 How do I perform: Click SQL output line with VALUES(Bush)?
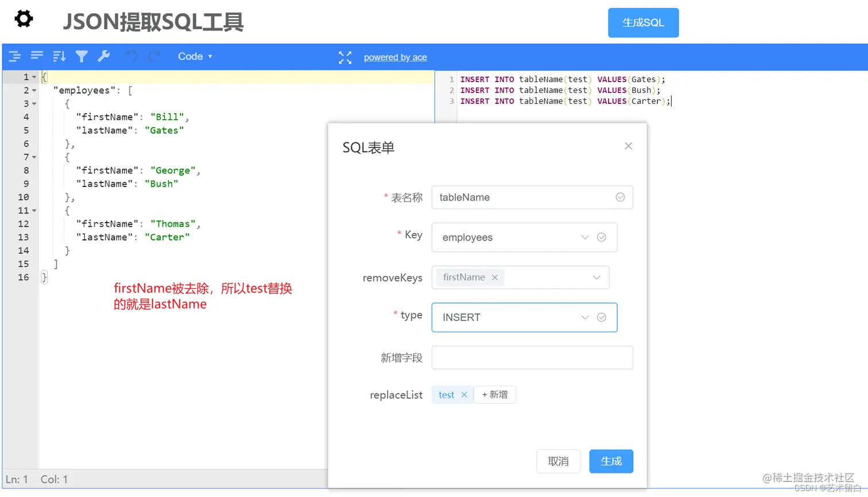pos(560,90)
